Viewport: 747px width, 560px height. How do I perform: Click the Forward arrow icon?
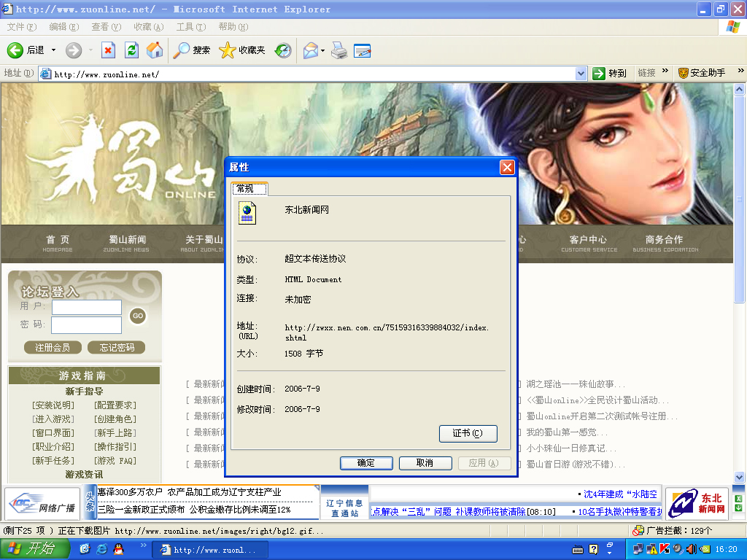click(x=74, y=50)
